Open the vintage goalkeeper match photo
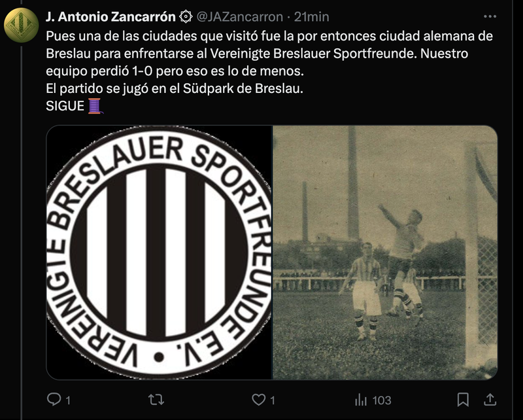 point(385,253)
